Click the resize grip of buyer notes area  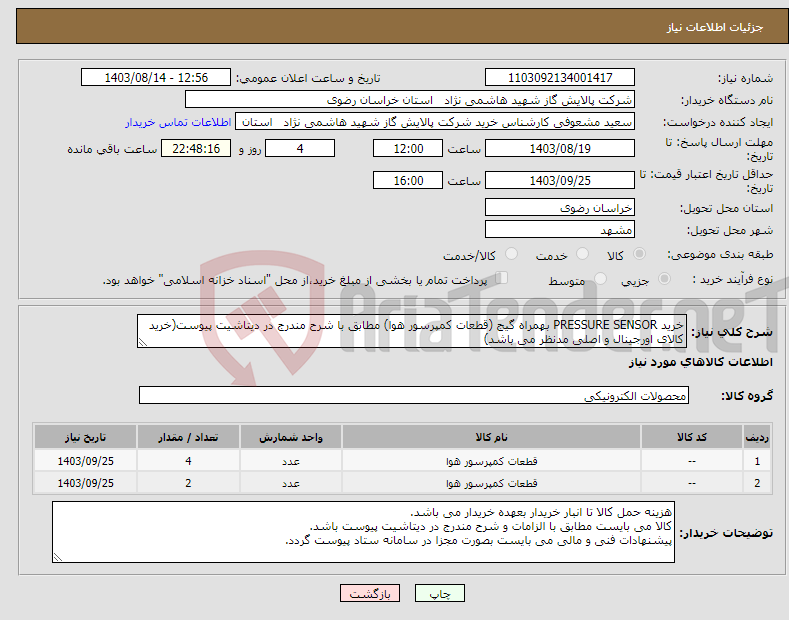(57, 558)
